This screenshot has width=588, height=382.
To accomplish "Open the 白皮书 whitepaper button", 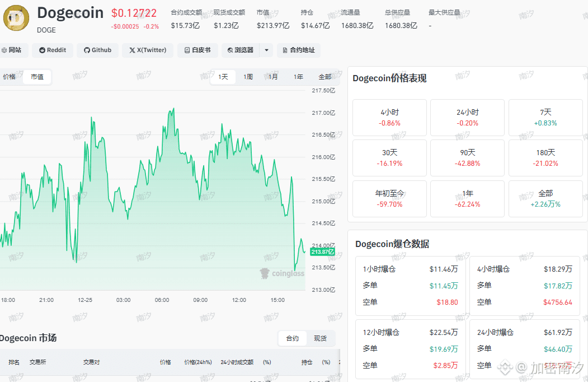I will [197, 50].
